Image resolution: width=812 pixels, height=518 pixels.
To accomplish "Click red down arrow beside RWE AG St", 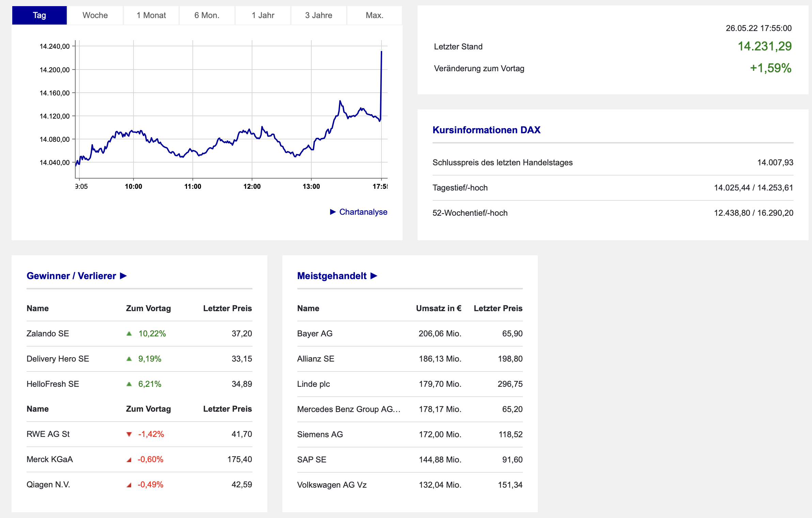I will [129, 434].
